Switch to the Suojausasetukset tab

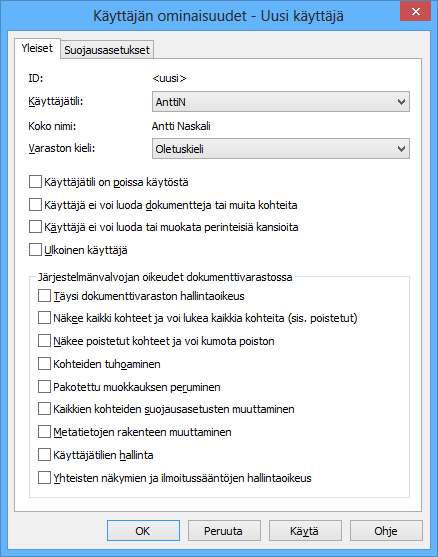[107, 50]
